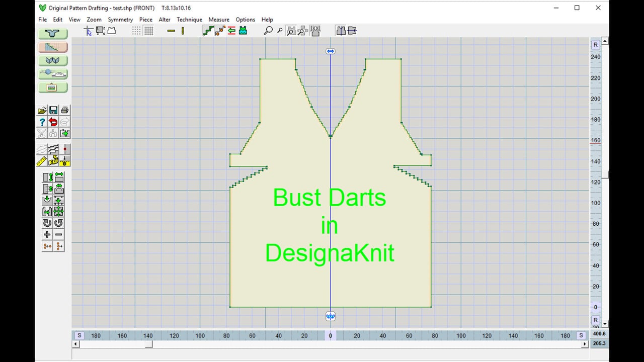The height and width of the screenshot is (362, 644).
Task: Click the bottom R button on vertical ruler
Action: tap(595, 320)
